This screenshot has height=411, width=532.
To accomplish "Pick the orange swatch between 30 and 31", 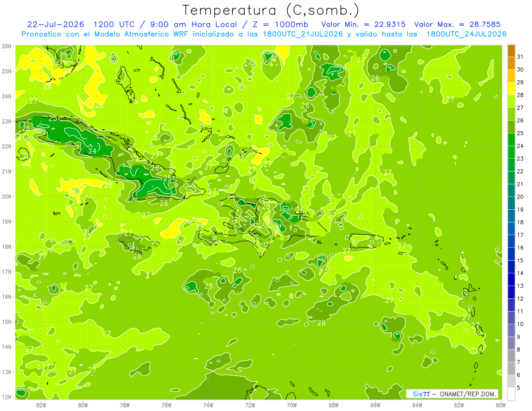I will (x=511, y=63).
